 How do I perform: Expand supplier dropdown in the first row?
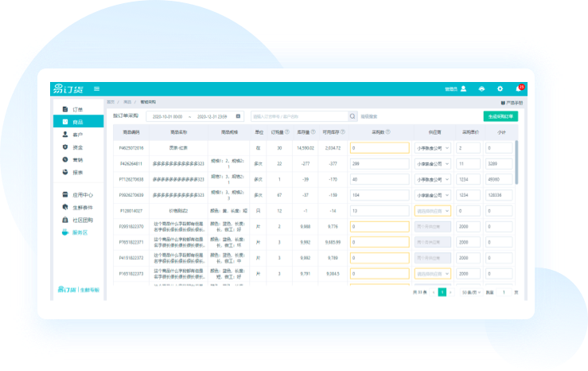coord(433,148)
